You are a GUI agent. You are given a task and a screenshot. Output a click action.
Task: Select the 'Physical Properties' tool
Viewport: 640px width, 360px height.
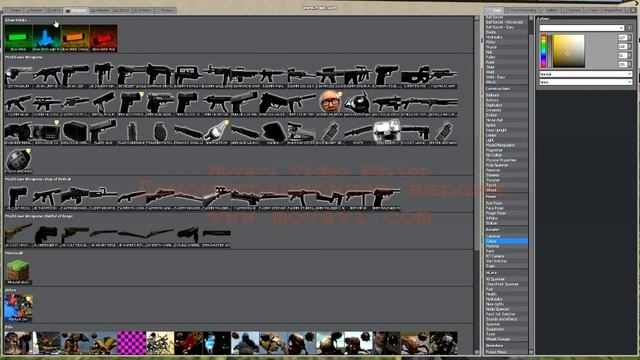tap(506, 160)
